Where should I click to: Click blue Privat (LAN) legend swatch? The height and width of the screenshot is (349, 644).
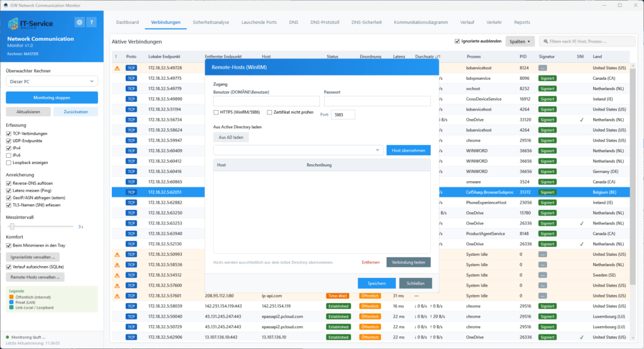[x=11, y=302]
